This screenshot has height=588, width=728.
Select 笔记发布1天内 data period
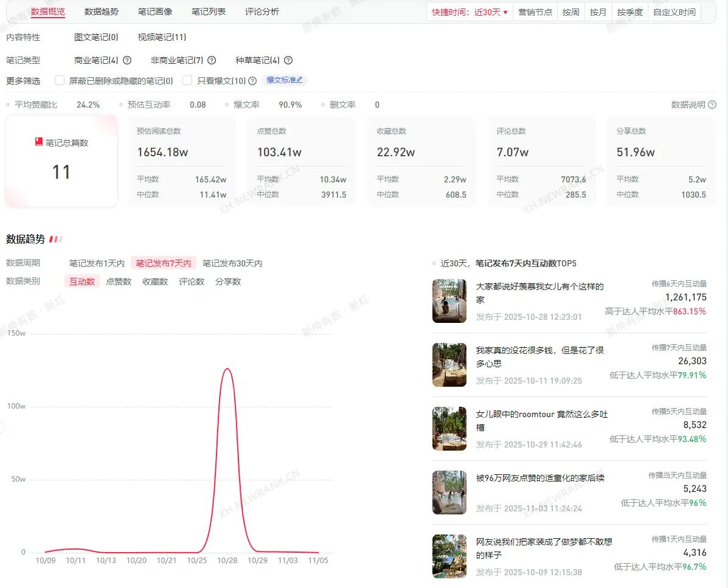pos(97,263)
